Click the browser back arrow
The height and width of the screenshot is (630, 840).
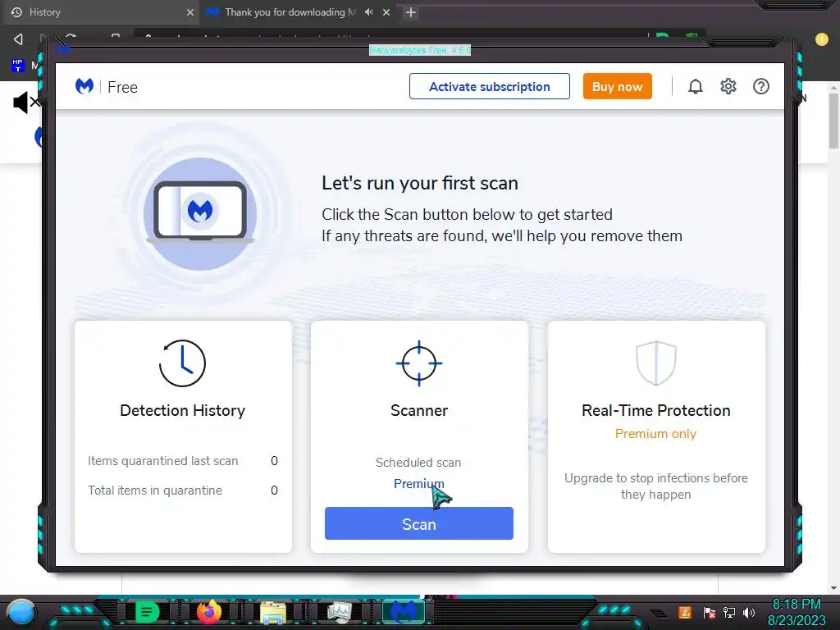click(x=18, y=39)
